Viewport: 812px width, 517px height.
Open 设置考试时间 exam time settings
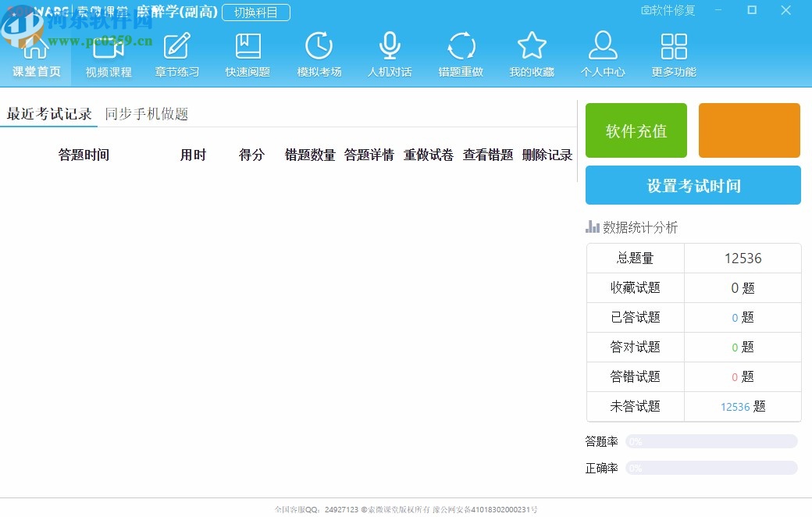click(692, 185)
